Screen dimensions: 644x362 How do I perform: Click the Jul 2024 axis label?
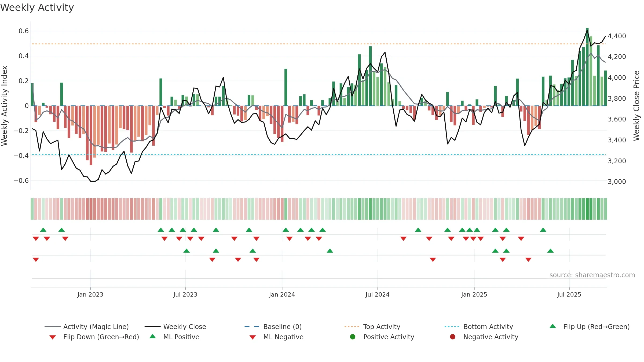(x=377, y=294)
